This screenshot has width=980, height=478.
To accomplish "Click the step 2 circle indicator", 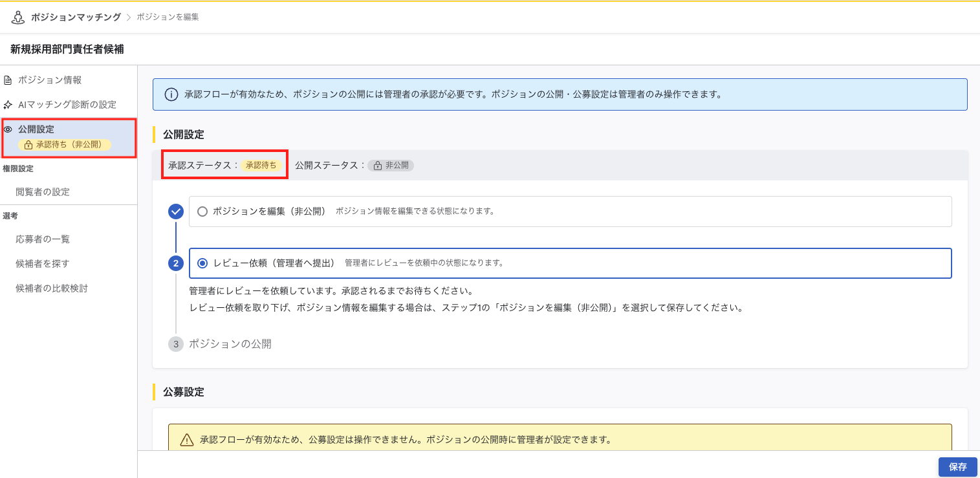I will [175, 263].
